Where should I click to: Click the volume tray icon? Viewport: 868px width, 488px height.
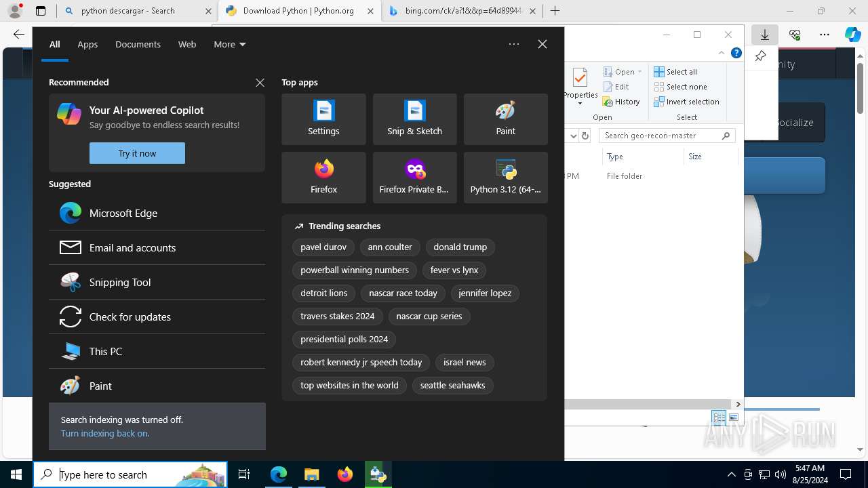coord(781,474)
